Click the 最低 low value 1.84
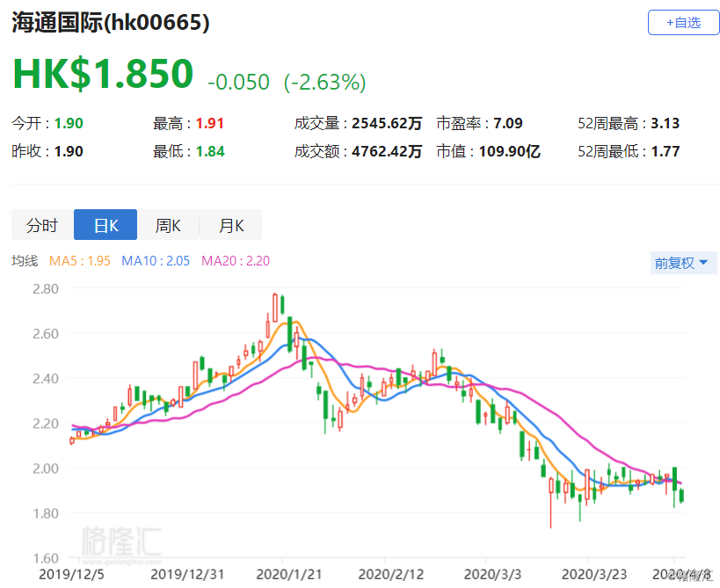Screen dimensions: 720x588 click(x=210, y=151)
